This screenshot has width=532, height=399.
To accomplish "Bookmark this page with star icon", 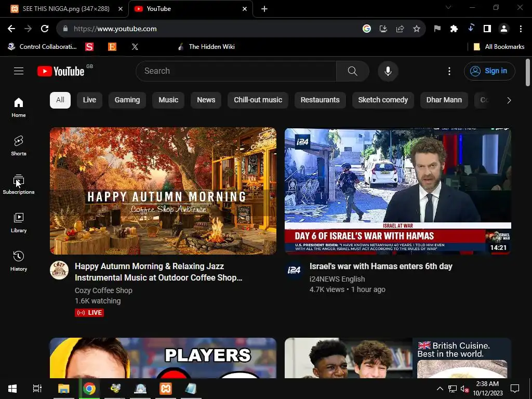I will pyautogui.click(x=417, y=29).
